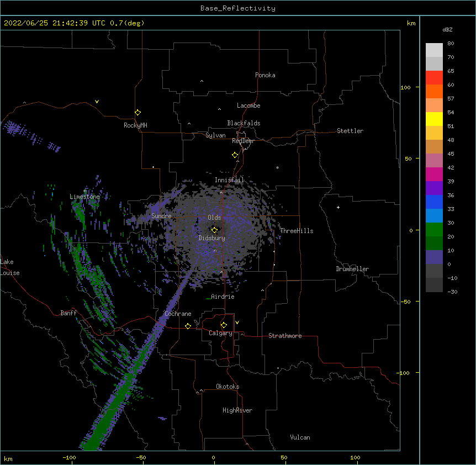Click the 100 km label on vertical axis
The width and height of the screenshot is (476, 465).
pyautogui.click(x=405, y=87)
